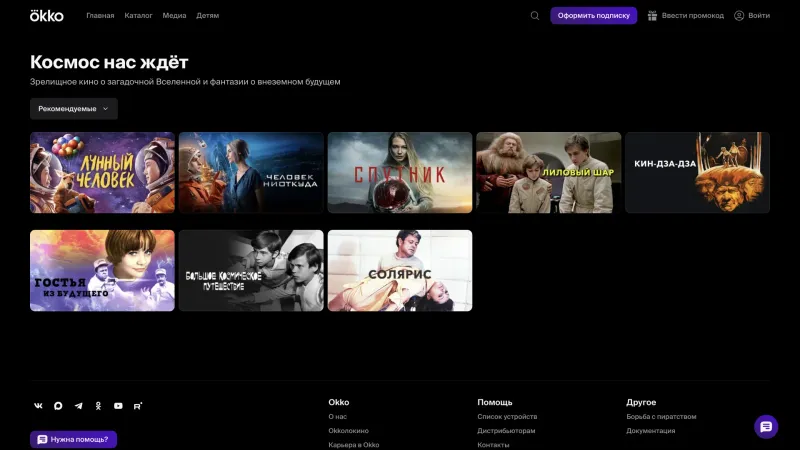800x450 pixels.
Task: Open the YouTube channel icon
Action: click(x=118, y=406)
